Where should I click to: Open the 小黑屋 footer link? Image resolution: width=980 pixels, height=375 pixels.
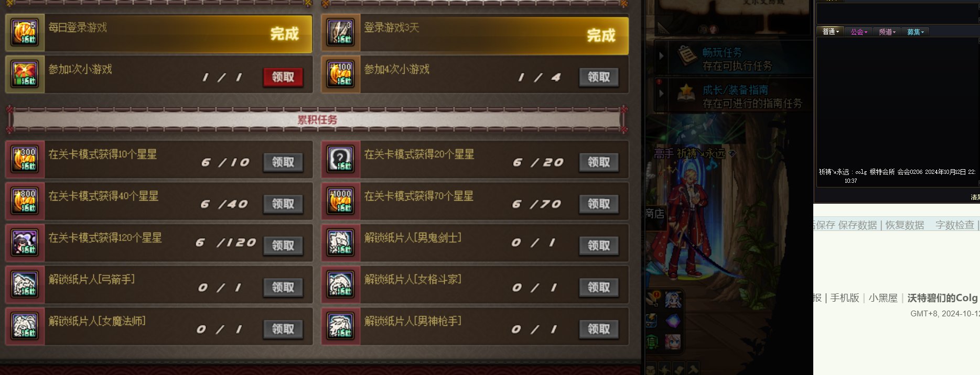(883, 298)
